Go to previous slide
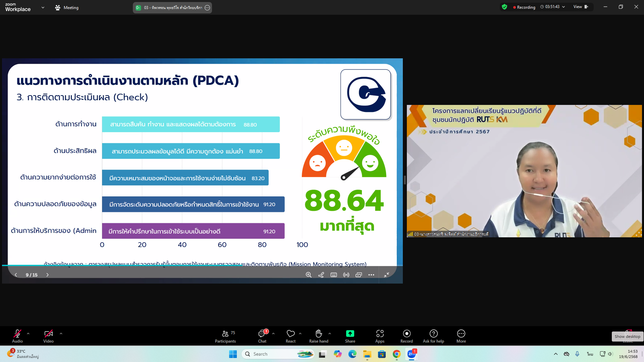 tap(16, 275)
